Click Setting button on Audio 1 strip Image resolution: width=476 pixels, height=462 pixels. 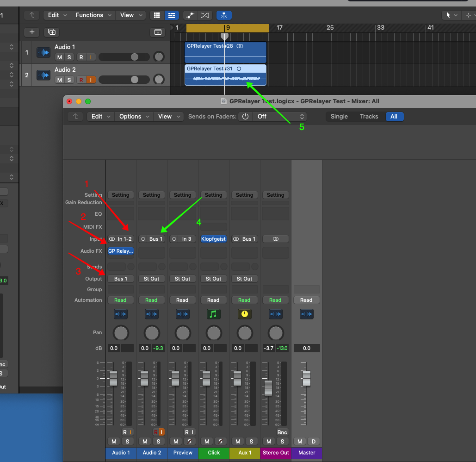(120, 195)
